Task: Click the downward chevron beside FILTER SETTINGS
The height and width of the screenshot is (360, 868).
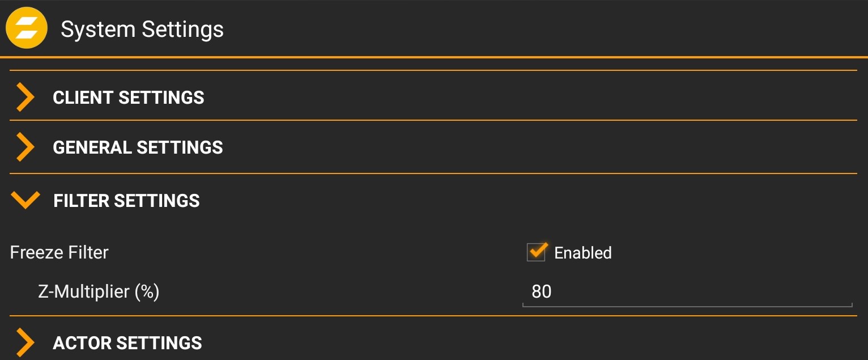Action: (25, 201)
